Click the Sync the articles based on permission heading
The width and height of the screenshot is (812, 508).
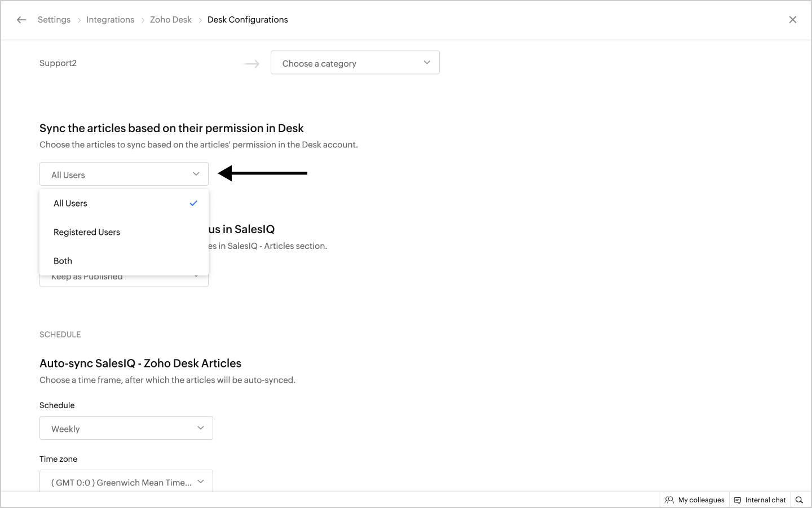click(x=171, y=128)
